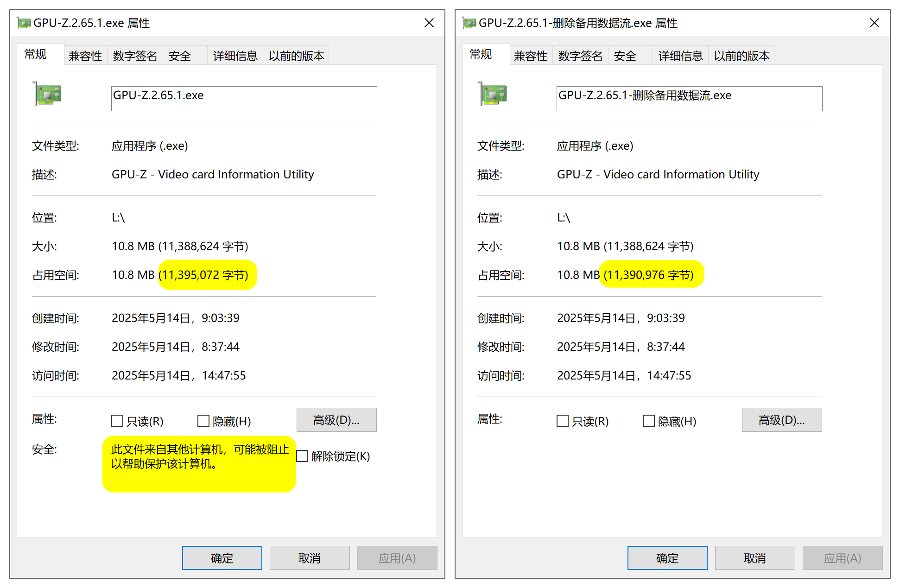
Task: Confirm with 确定 in right dialog
Action: 667,558
